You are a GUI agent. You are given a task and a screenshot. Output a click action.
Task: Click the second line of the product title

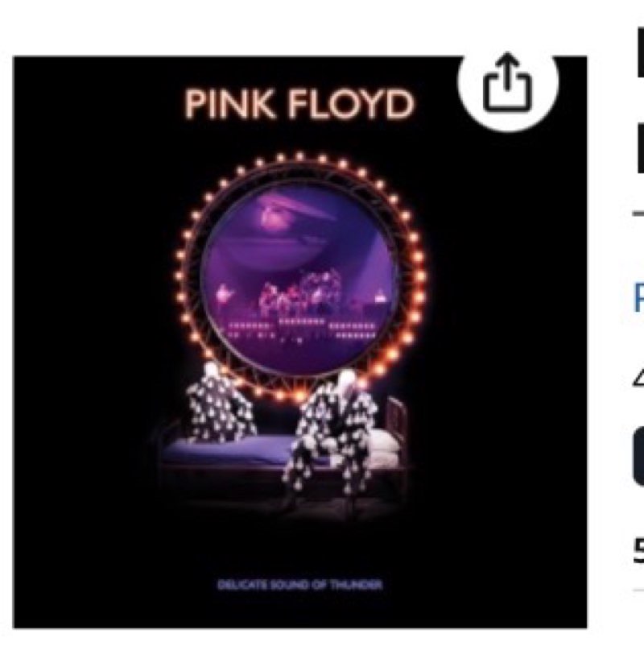(640, 148)
